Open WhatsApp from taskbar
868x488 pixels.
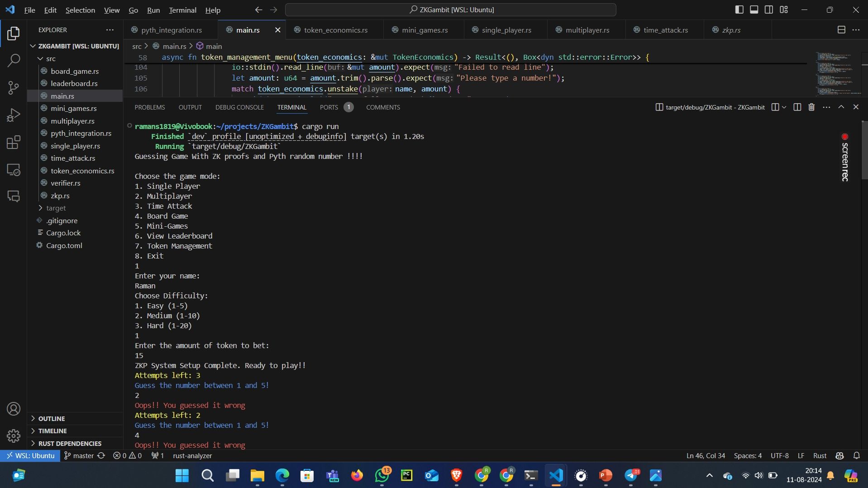[x=382, y=475]
